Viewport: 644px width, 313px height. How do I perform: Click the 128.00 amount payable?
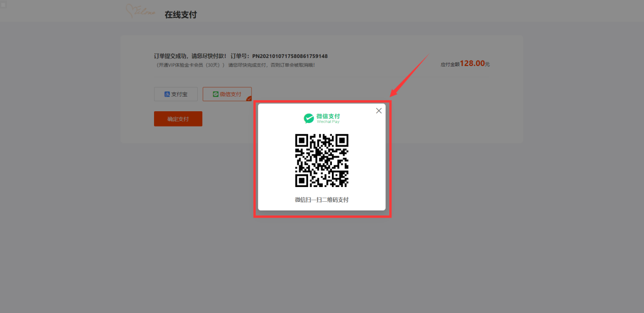472,64
